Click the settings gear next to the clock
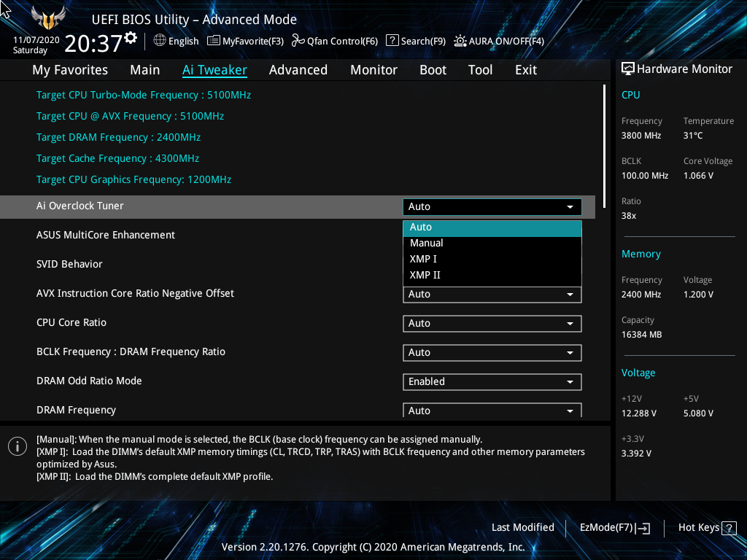Viewport: 747px width, 560px height. pyautogui.click(x=131, y=38)
